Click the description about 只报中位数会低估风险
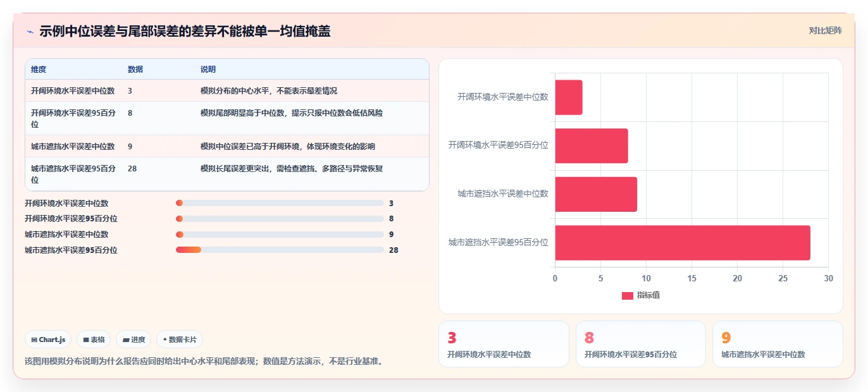The image size is (868, 392). (x=292, y=113)
